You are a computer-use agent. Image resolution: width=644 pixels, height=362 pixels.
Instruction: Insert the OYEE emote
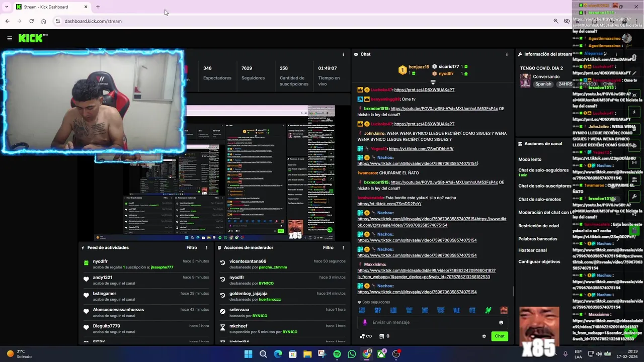point(472,310)
